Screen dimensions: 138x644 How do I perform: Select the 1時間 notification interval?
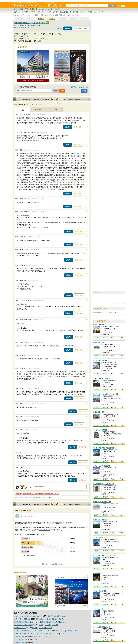click(x=55, y=91)
